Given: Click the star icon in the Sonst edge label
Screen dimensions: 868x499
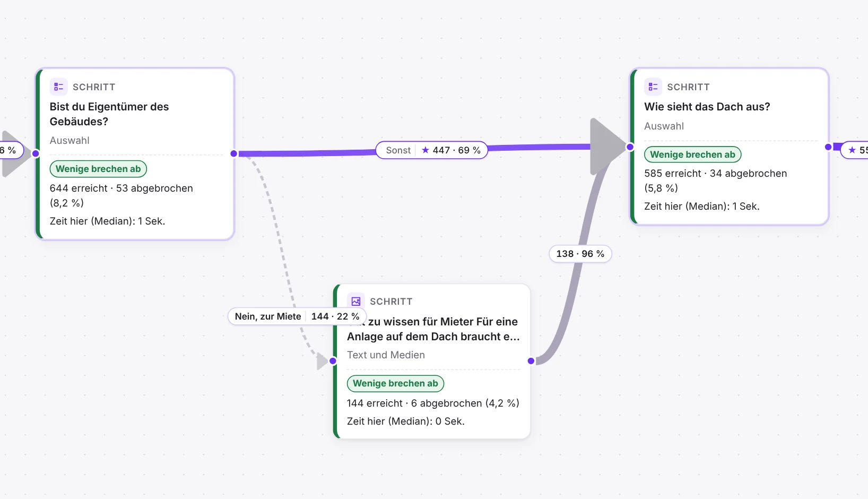Looking at the screenshot, I should pos(426,150).
